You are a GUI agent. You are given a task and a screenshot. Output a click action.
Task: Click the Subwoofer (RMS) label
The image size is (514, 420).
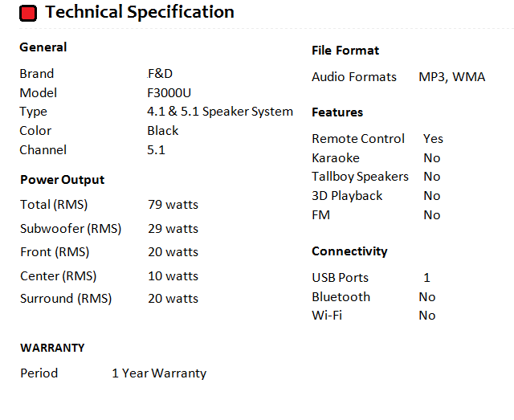[x=71, y=229]
